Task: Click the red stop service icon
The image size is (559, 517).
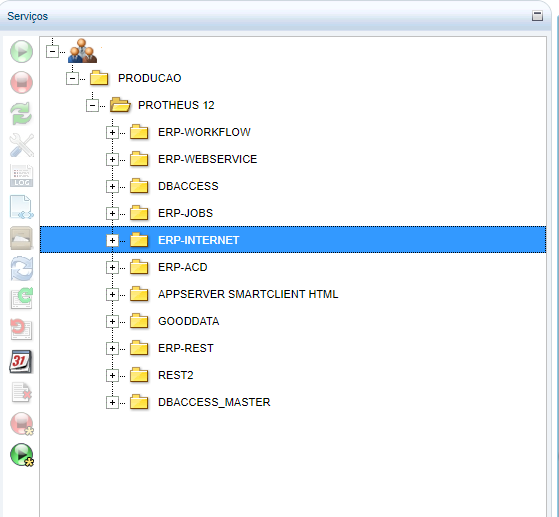Action: (21, 82)
